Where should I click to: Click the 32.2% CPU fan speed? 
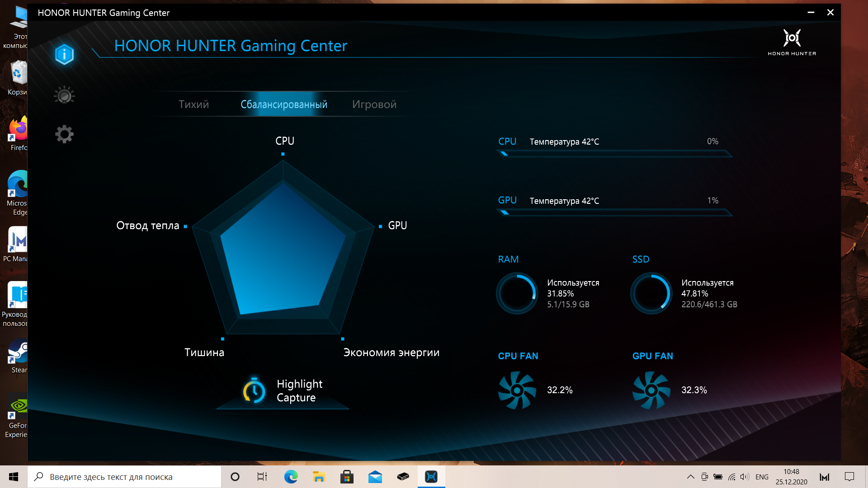coord(560,390)
